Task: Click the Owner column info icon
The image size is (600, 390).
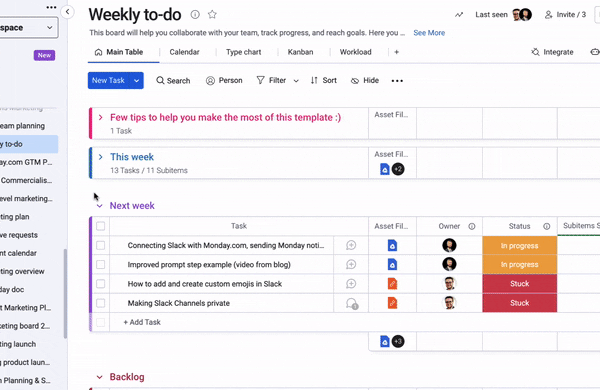Action: click(x=472, y=227)
